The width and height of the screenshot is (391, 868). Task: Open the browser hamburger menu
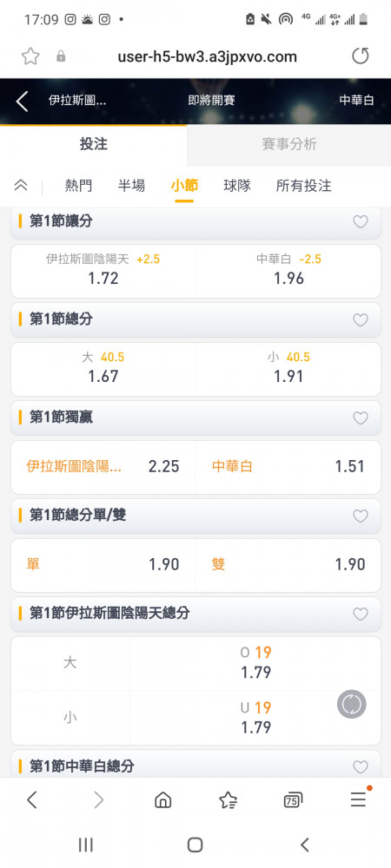pyautogui.click(x=358, y=799)
